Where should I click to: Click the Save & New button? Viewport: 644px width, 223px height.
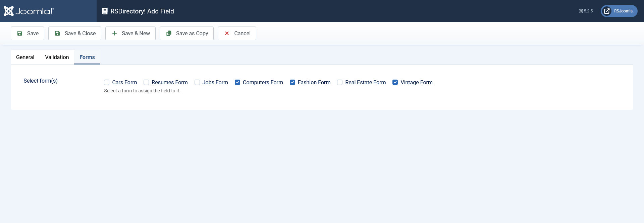click(130, 34)
